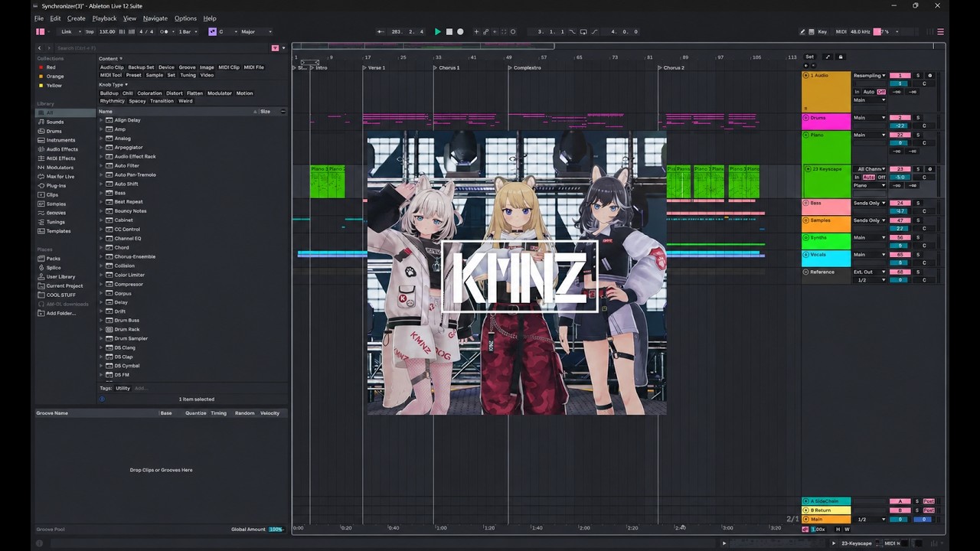This screenshot has width=980, height=551.
Task: Select the Drums category in Library
Action: tap(54, 131)
